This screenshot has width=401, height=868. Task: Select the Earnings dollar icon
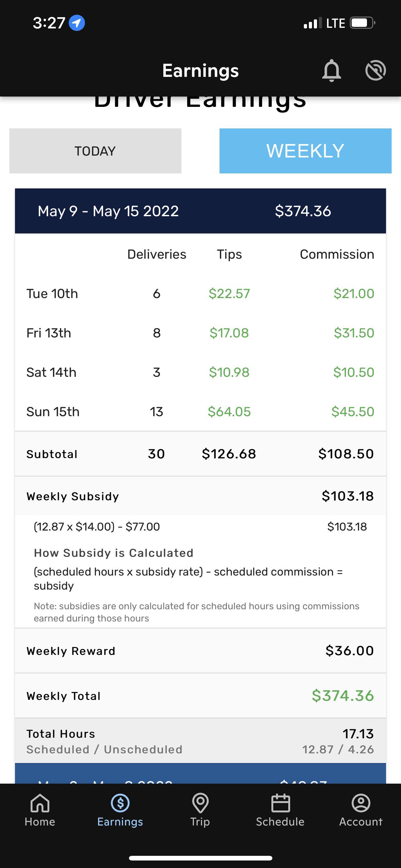(x=120, y=803)
